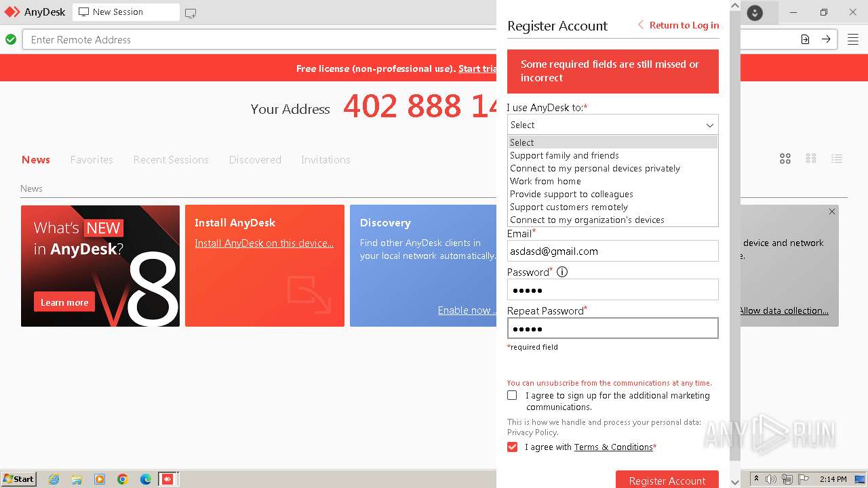Open file transfer icon in address bar

805,39
